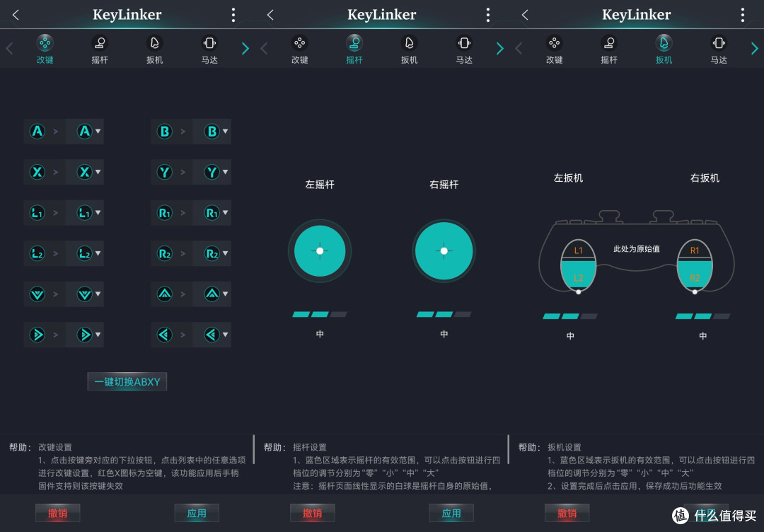Image resolution: width=764 pixels, height=532 pixels.
Task: Click 撤销 on the 扳机 trigger screen
Action: (x=567, y=513)
